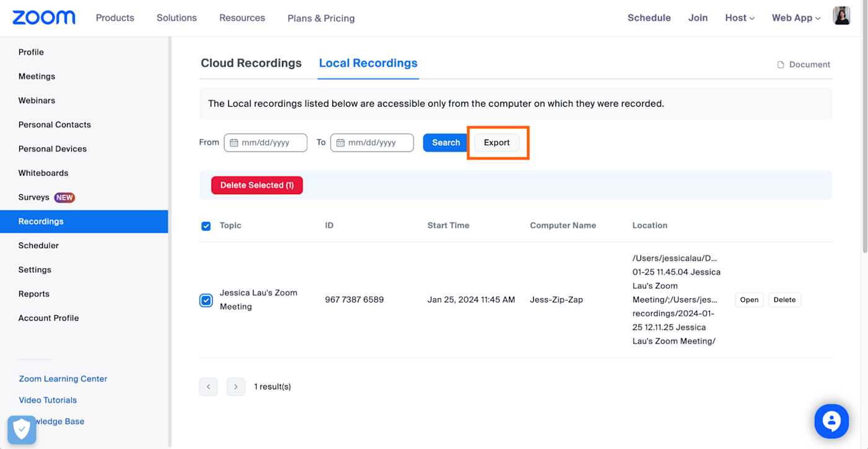The width and height of the screenshot is (868, 449).
Task: Click the Location column header
Action: coord(650,226)
